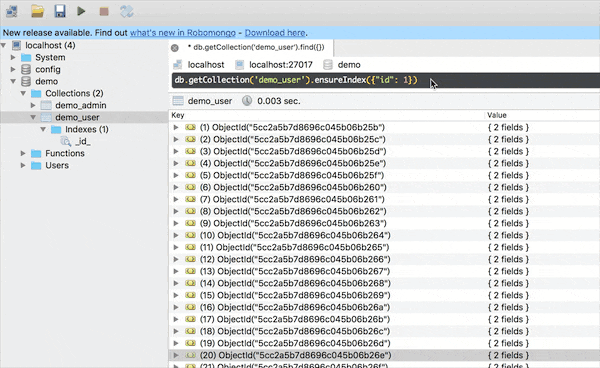Expand document (20) ending b26e
600x368 pixels.
(x=176, y=355)
